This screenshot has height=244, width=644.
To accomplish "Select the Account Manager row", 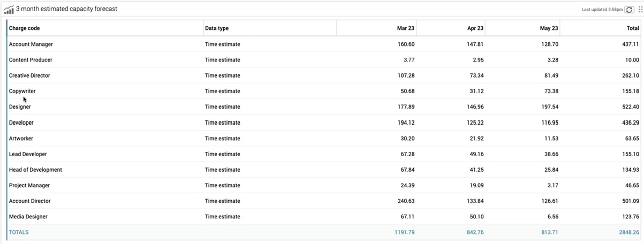I will click(324, 44).
